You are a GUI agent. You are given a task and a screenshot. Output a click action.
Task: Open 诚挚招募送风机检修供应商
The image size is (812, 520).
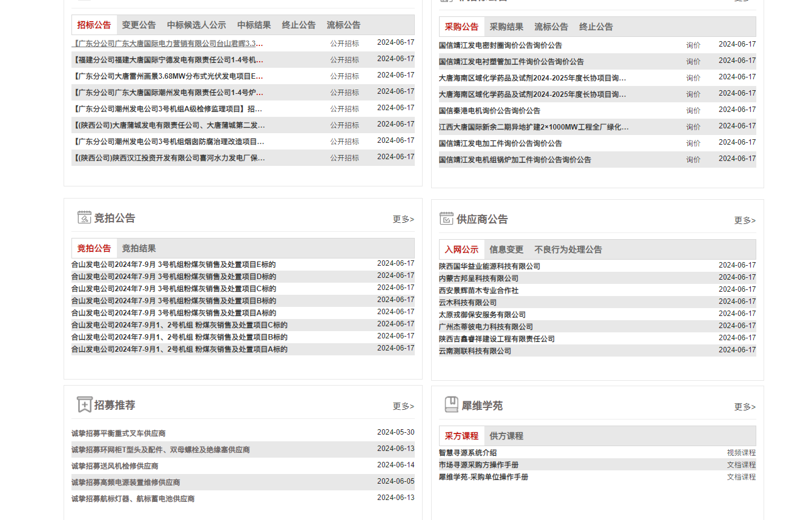(115, 466)
